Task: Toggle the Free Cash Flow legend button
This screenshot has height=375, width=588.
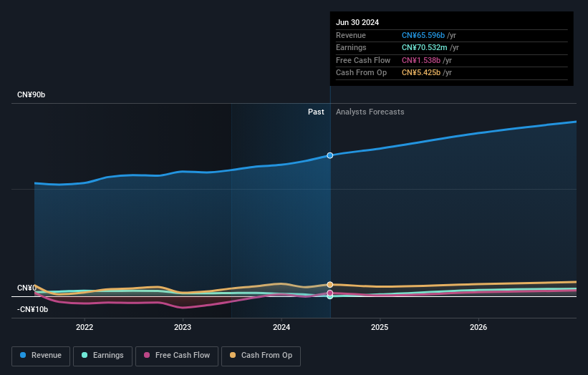Action: coord(177,356)
